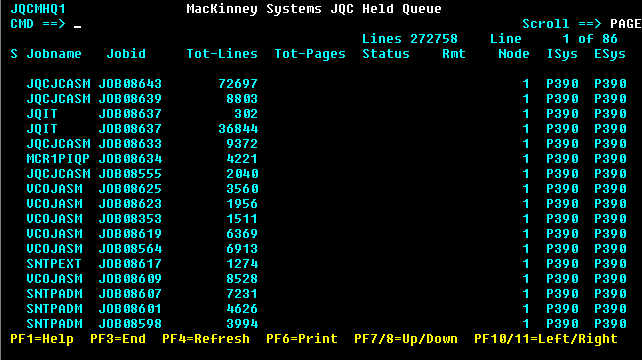The height and width of the screenshot is (360, 642).
Task: Click the ISys column header
Action: (562, 54)
